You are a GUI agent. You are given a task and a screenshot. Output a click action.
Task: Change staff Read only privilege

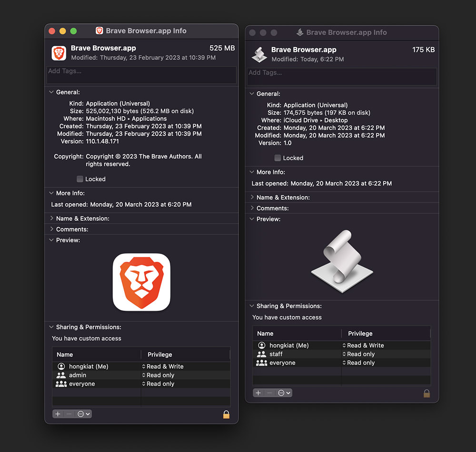point(358,354)
